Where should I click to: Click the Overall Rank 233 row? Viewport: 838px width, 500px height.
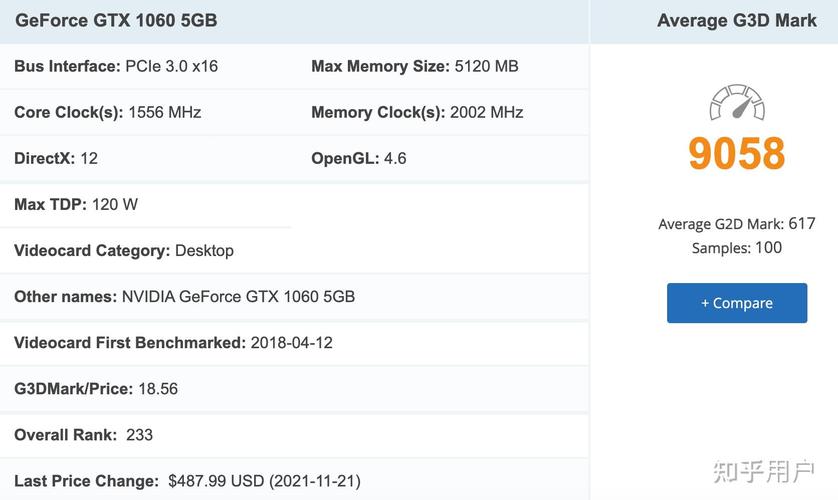[x=84, y=435]
